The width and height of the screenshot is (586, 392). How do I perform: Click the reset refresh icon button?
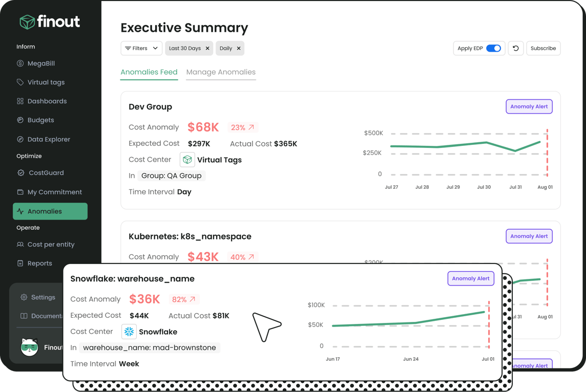click(515, 49)
